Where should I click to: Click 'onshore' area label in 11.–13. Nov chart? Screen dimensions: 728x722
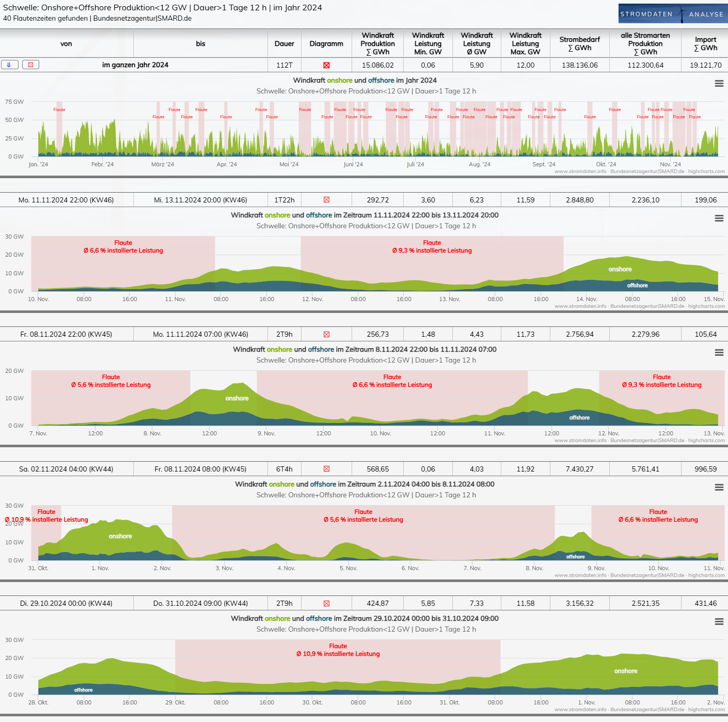pyautogui.click(x=620, y=270)
